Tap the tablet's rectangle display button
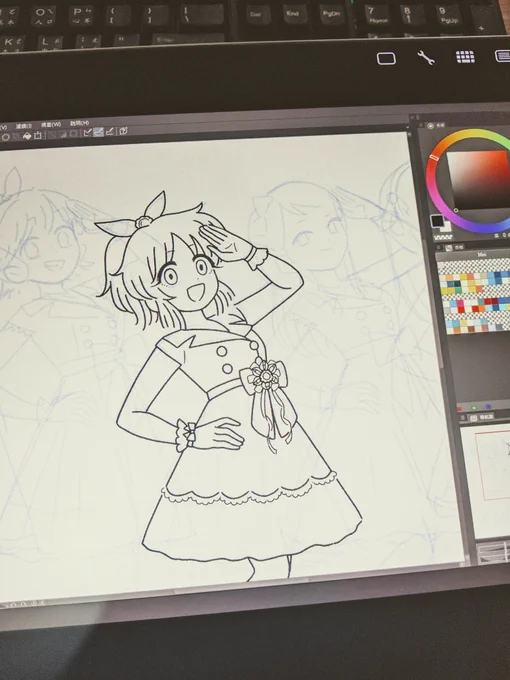This screenshot has width=510, height=680. click(x=386, y=59)
